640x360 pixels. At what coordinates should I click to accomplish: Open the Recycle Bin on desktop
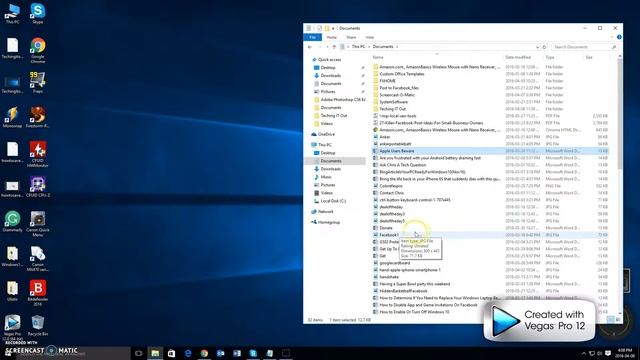38,325
